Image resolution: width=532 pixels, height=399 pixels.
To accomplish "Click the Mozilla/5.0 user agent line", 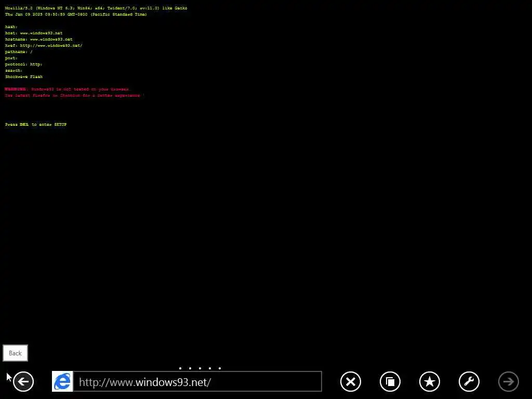I will [x=96, y=8].
